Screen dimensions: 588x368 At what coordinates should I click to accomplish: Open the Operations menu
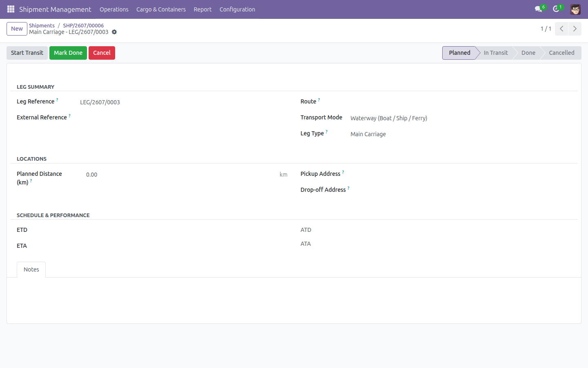tap(114, 9)
